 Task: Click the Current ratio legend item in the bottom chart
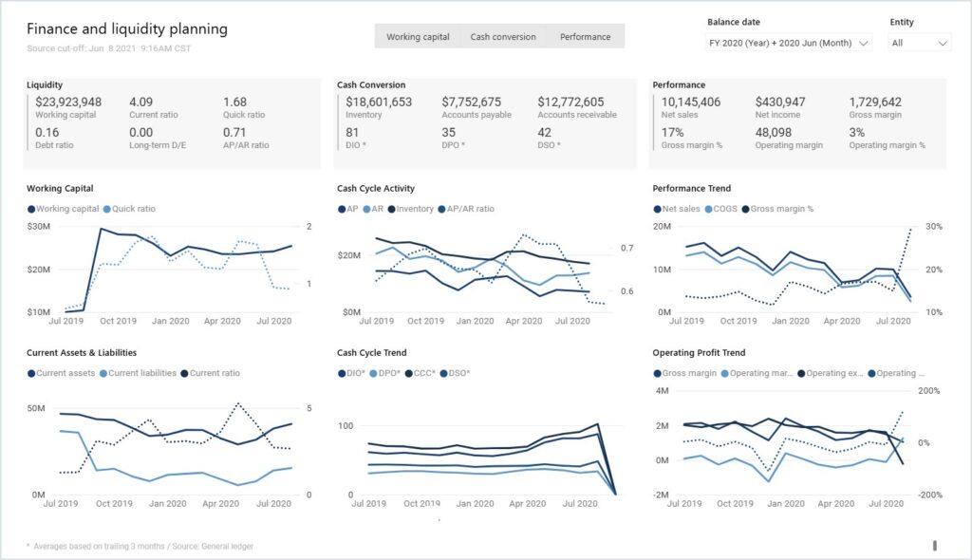coord(210,373)
